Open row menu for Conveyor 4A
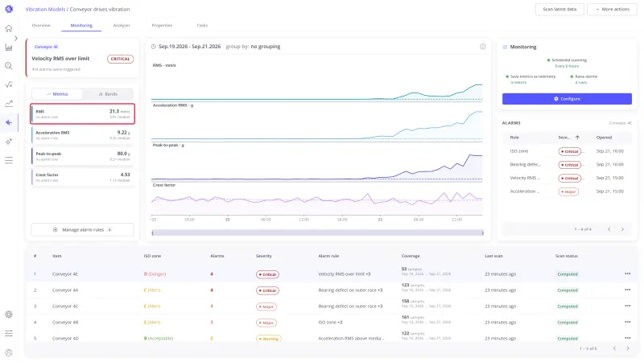The width and height of the screenshot is (644, 362). click(x=628, y=290)
